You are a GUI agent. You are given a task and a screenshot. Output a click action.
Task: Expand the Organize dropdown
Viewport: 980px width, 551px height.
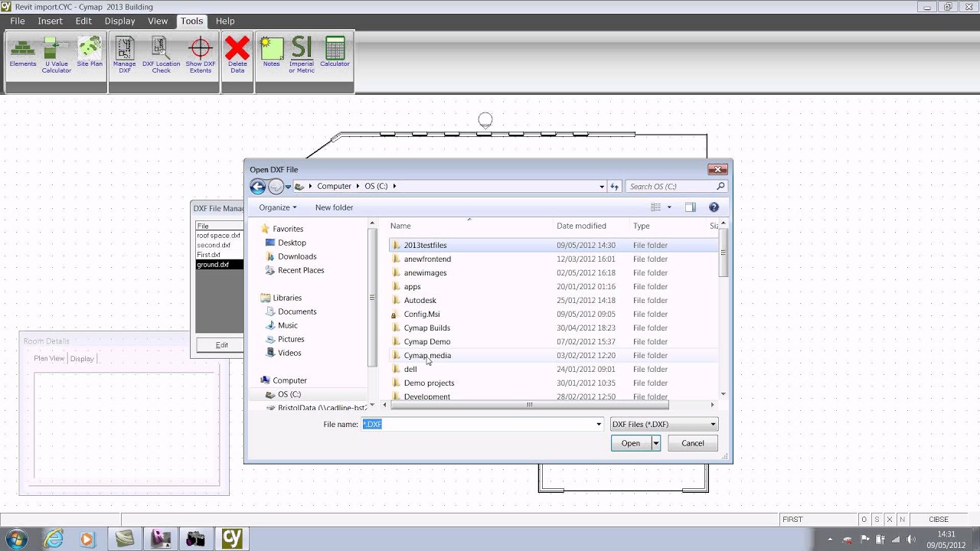(278, 207)
